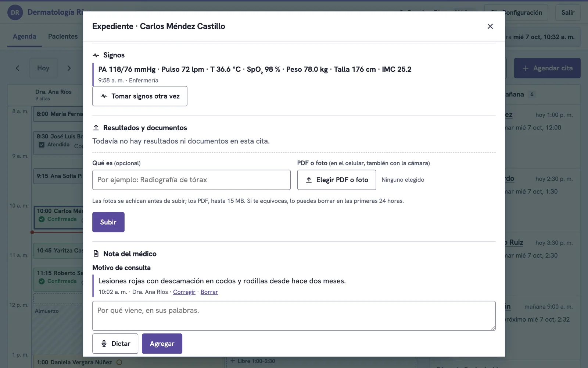Close the Expediente dialog
Screen dimensions: 588x368
point(490,26)
